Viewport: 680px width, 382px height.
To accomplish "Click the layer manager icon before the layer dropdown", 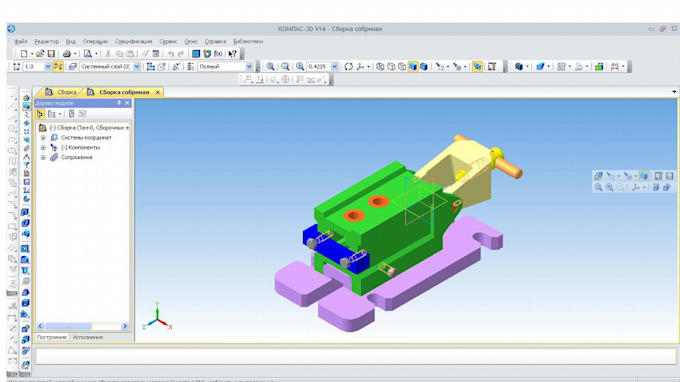I will [x=72, y=66].
